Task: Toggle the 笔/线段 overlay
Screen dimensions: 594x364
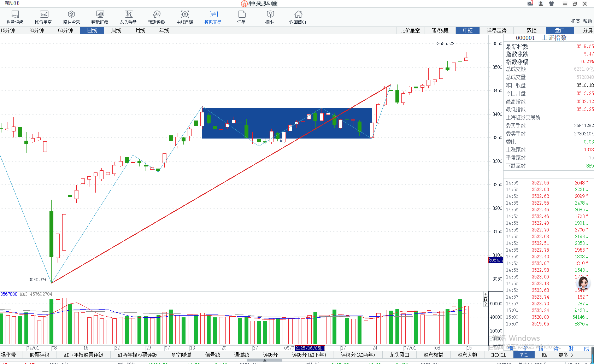Action: click(x=440, y=30)
